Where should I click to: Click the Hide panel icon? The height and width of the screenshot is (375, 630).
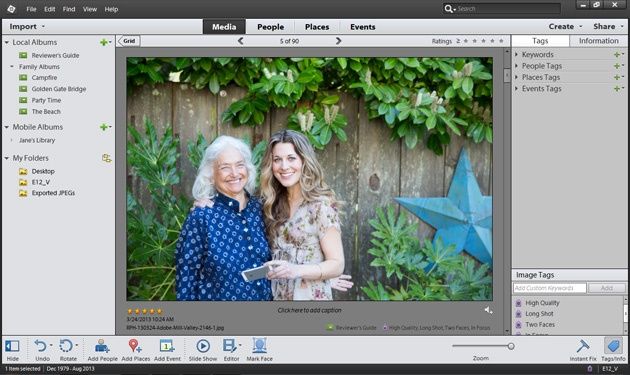click(12, 346)
